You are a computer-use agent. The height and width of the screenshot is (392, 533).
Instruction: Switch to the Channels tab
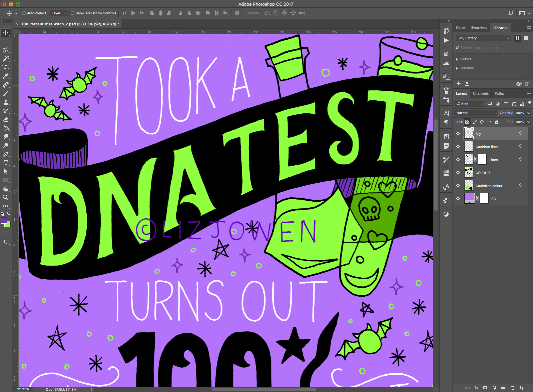point(481,93)
